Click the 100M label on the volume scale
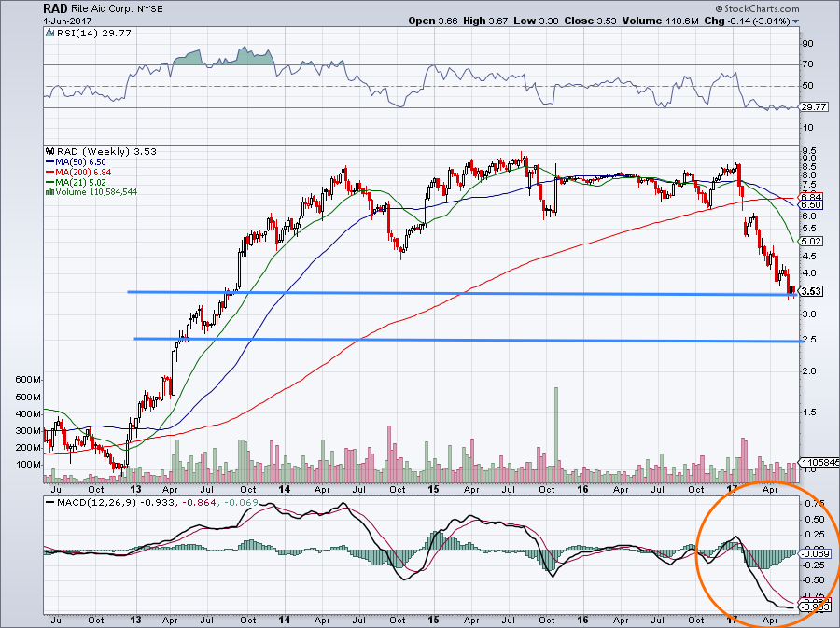Viewport: 840px width, 628px height. [x=28, y=464]
